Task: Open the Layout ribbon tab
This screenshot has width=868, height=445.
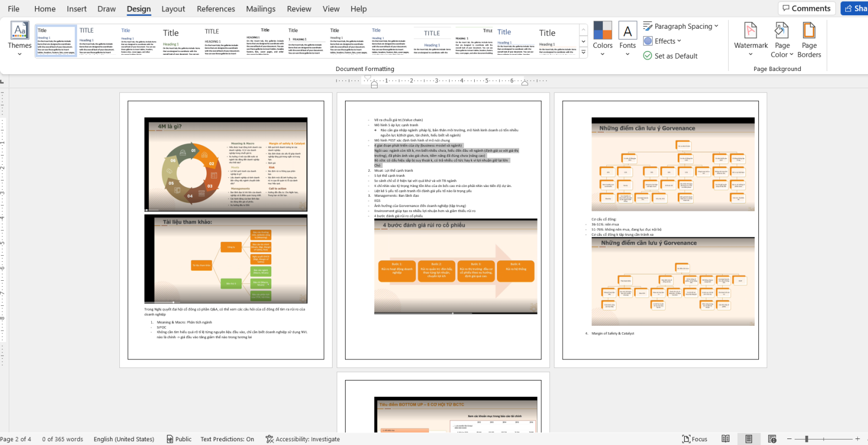Action: [173, 9]
